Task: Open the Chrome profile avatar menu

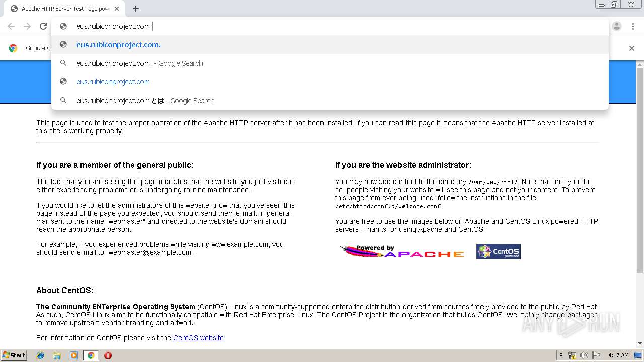Action: pos(617,26)
